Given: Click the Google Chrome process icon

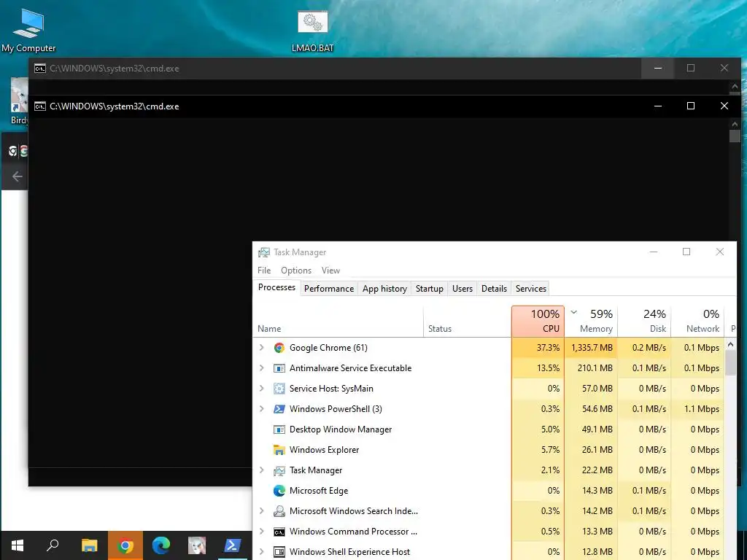Looking at the screenshot, I should click(279, 348).
